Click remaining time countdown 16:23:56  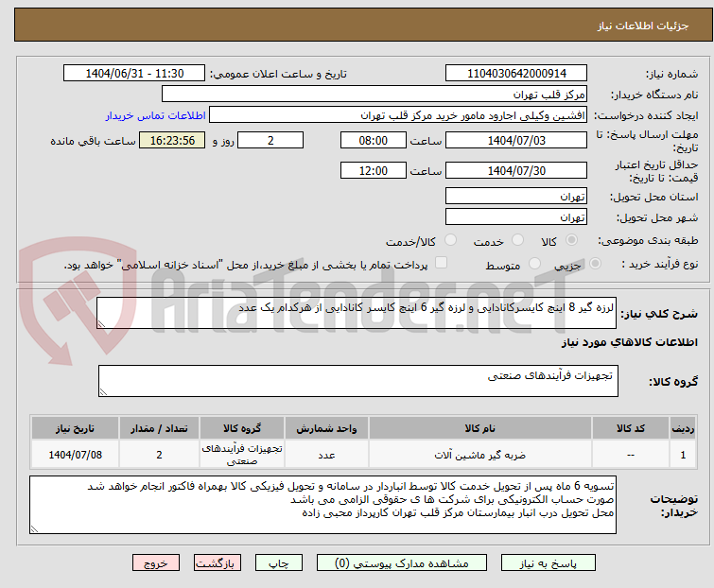pos(172,140)
